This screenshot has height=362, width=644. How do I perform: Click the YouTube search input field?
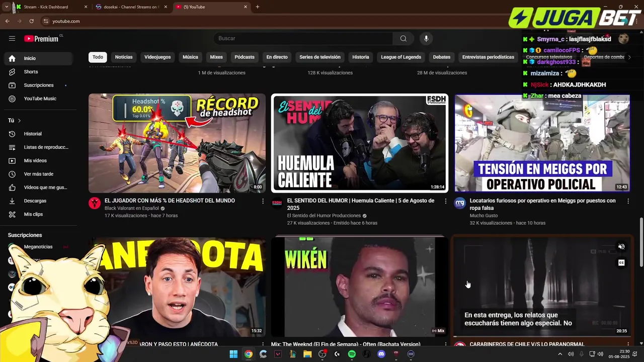(x=303, y=38)
